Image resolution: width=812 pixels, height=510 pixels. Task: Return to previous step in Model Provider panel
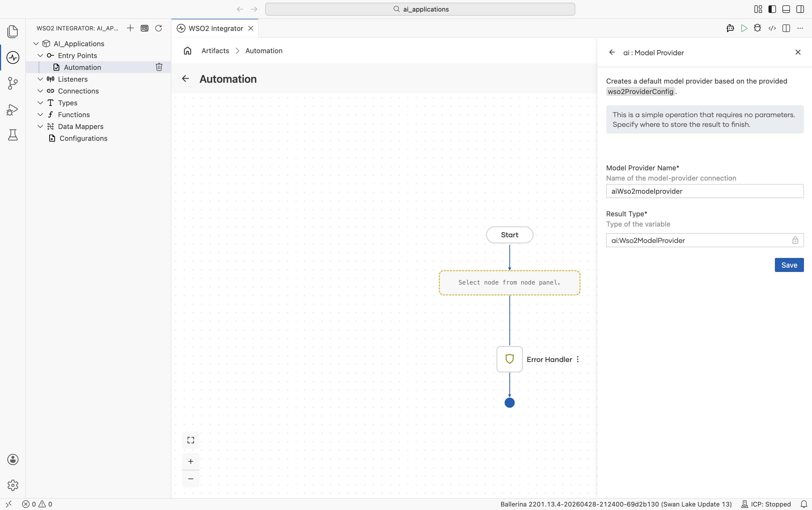pos(612,52)
